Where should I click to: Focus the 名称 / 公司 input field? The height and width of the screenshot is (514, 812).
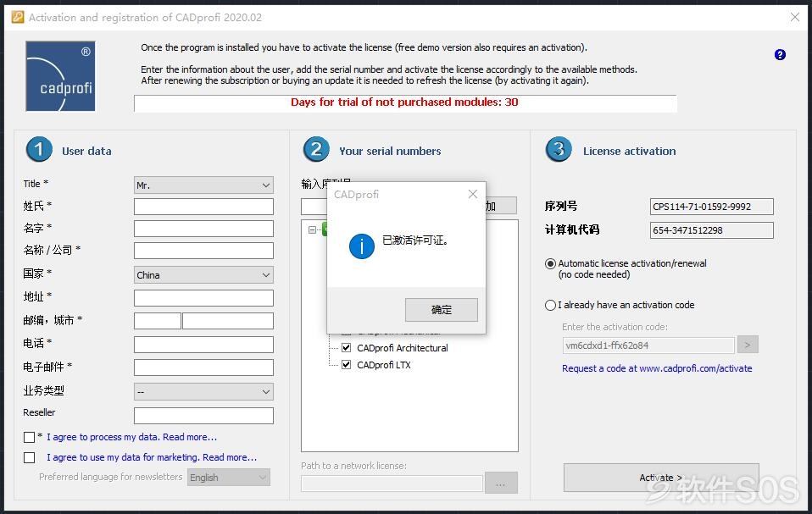(x=203, y=251)
